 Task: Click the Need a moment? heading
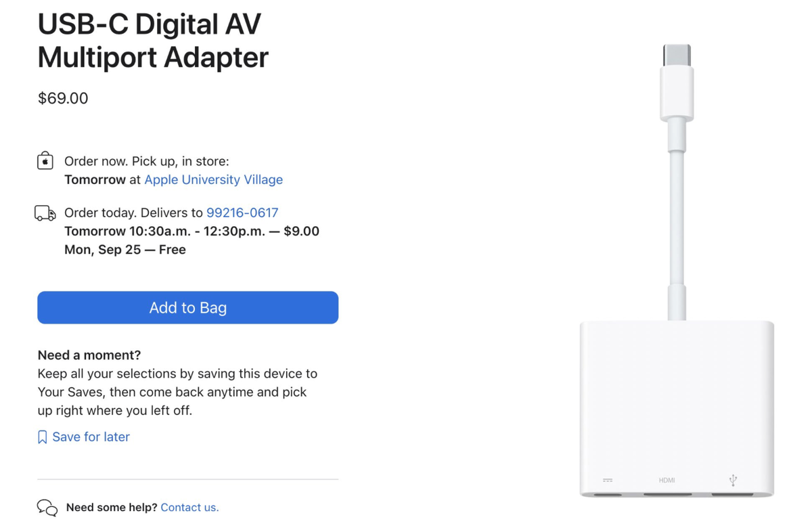(x=89, y=355)
